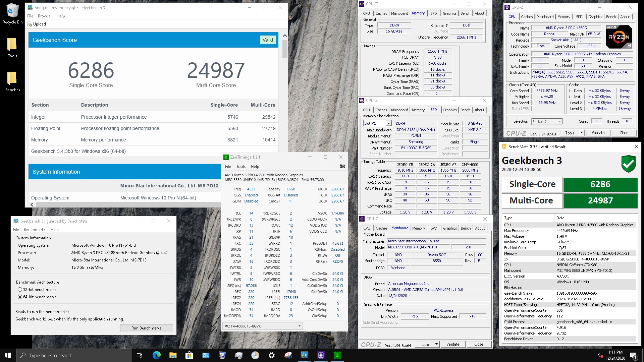Open File Explorer from taskbar
This screenshot has width=644, height=362.
173,355
